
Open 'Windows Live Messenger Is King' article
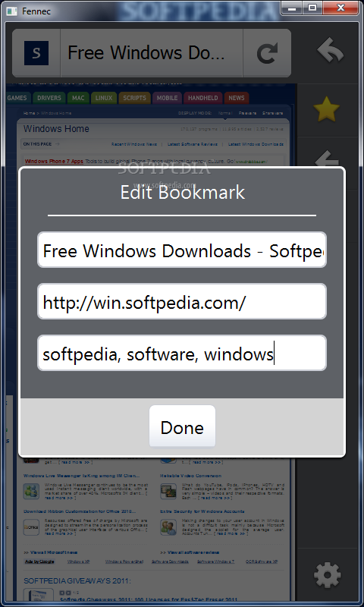81,476
